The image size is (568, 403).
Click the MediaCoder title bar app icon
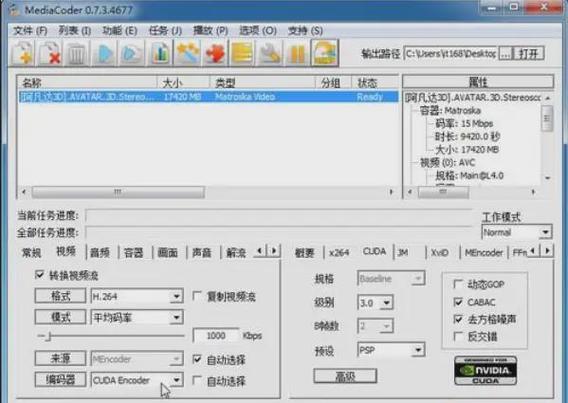coord(13,9)
